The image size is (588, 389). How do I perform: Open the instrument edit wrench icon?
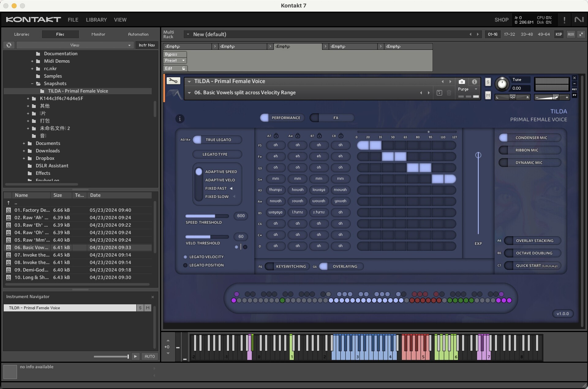pyautogui.click(x=173, y=81)
